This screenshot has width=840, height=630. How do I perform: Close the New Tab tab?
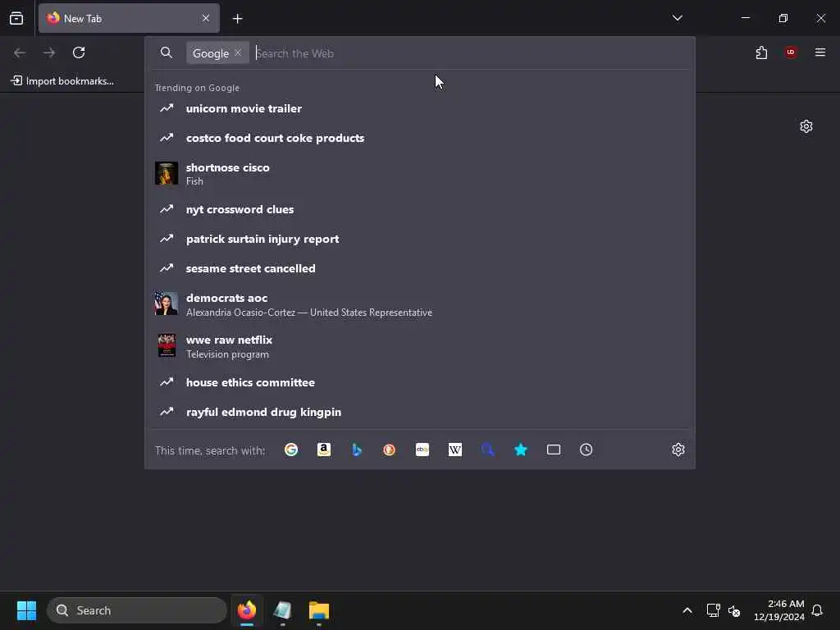206,18
